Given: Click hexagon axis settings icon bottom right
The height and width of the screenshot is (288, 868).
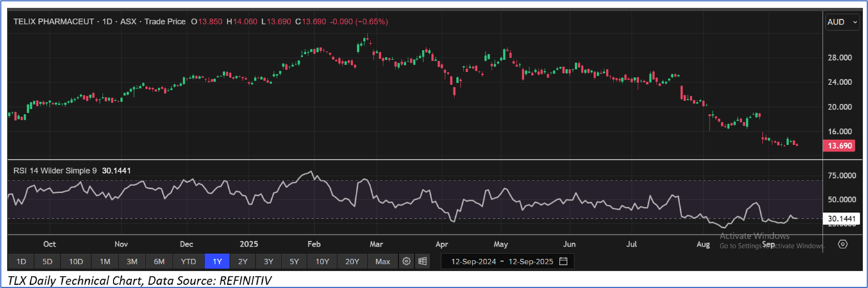Looking at the screenshot, I should [843, 244].
